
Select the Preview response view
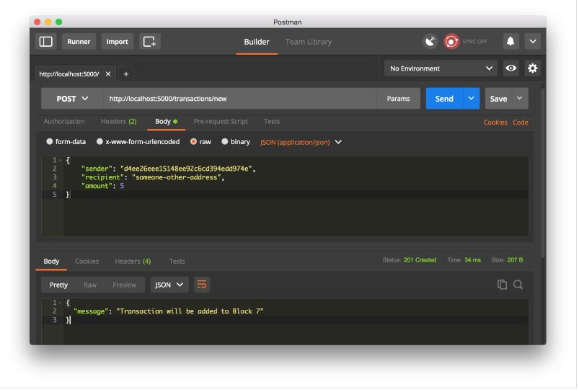coord(125,285)
